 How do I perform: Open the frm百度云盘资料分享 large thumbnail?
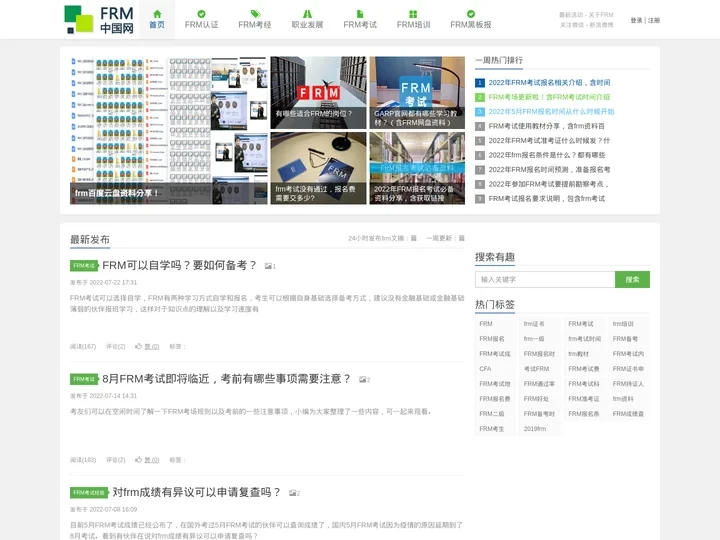point(169,130)
